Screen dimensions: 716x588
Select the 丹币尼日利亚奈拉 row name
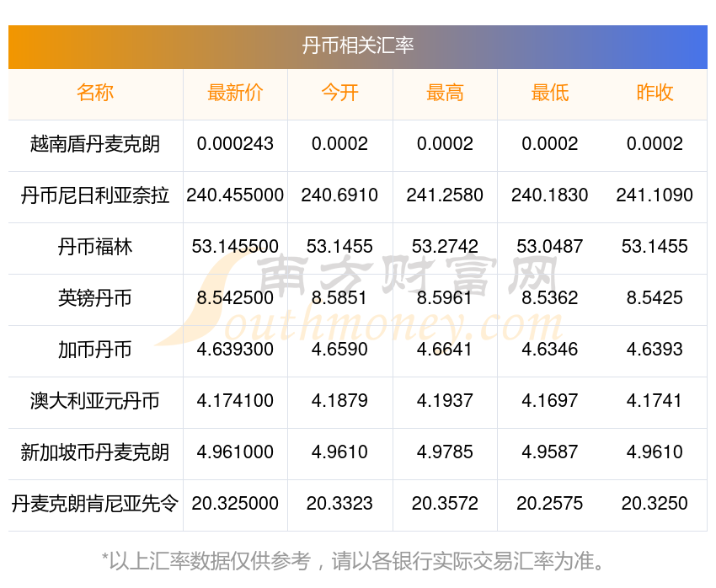pos(95,195)
